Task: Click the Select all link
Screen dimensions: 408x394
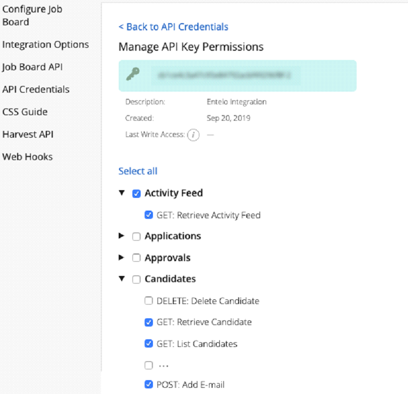Action: tap(138, 171)
